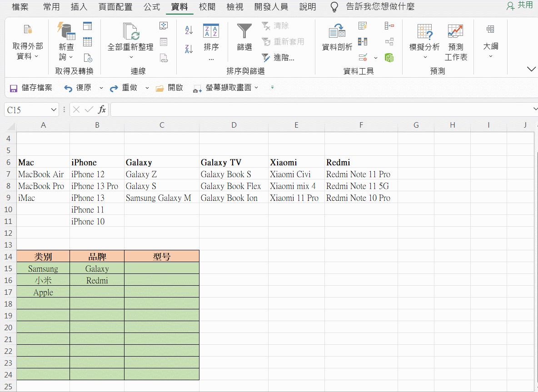Click the Consolidate icon in 資料工具
Image resolution: width=538 pixels, height=392 pixels.
click(389, 26)
